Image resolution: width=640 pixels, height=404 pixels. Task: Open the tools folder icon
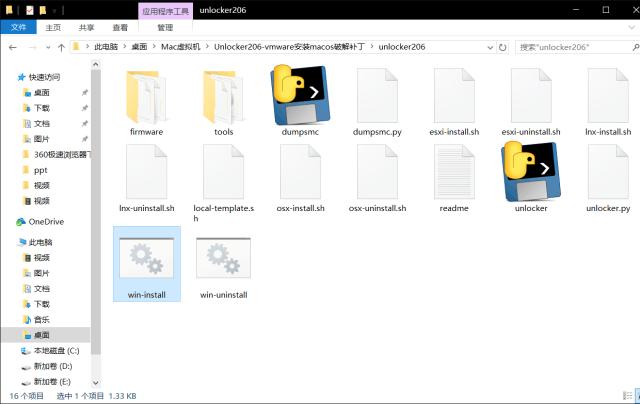[x=223, y=97]
